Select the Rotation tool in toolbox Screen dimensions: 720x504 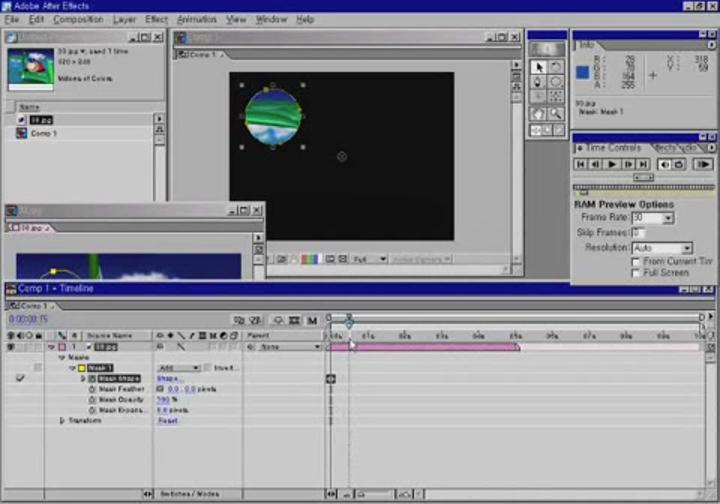(x=556, y=67)
